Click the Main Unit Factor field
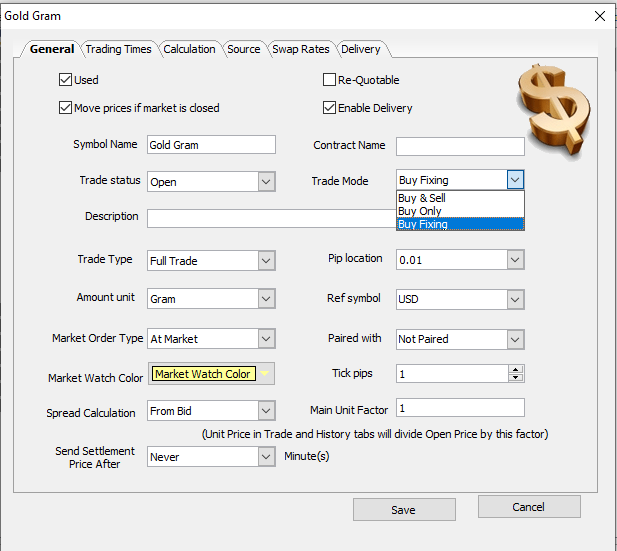Screen dimensions: 617x551 pyautogui.click(x=460, y=408)
